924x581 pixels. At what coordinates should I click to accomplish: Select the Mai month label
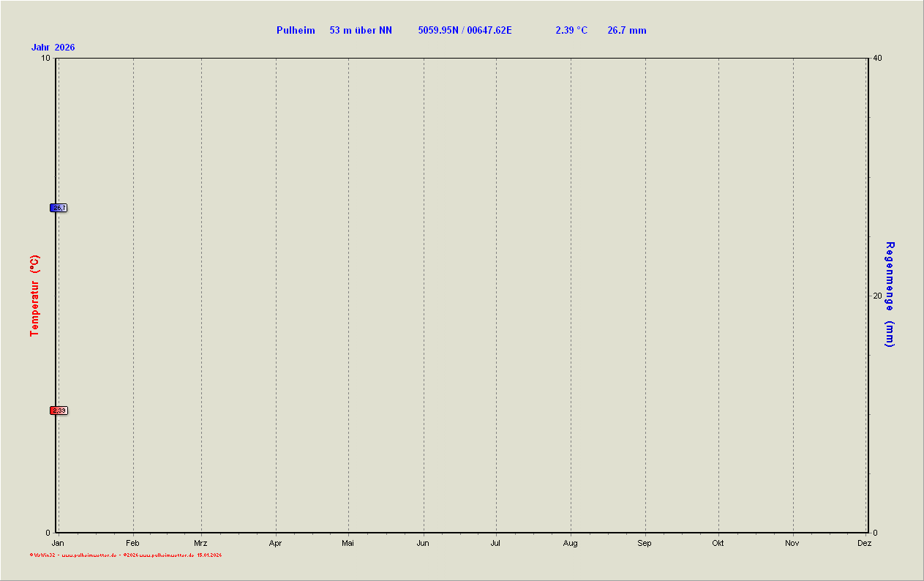348,543
